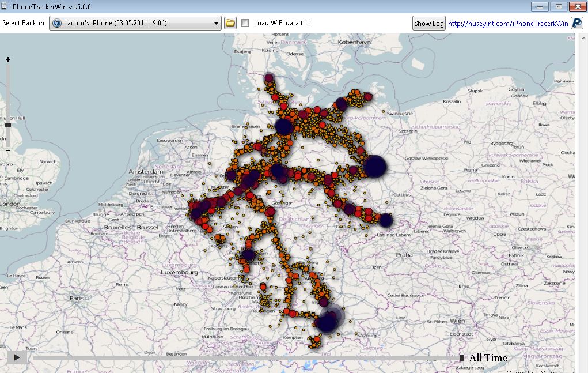Visit the huseyint.com iPhoneTrackerWin link
Screen dimensions: 588x373
(508, 24)
